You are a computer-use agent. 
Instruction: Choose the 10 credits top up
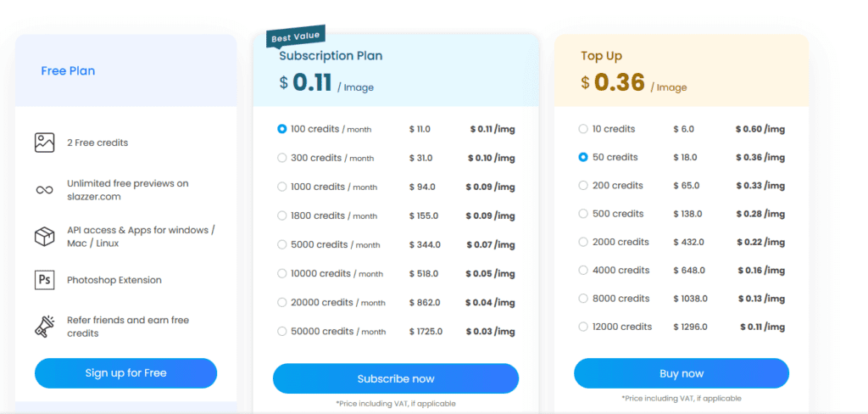tap(582, 129)
